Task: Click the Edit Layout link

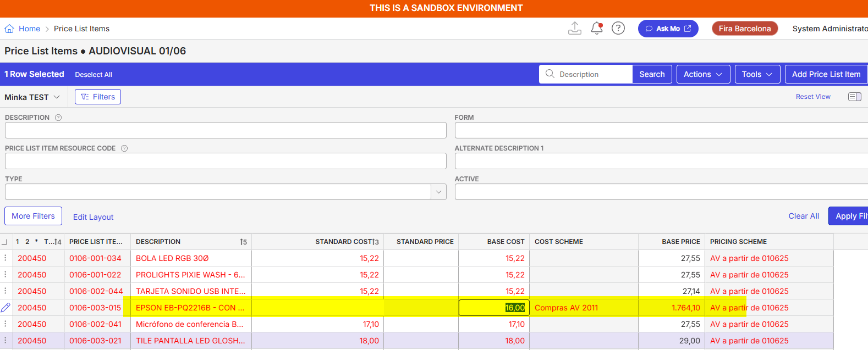Action: pyautogui.click(x=93, y=217)
